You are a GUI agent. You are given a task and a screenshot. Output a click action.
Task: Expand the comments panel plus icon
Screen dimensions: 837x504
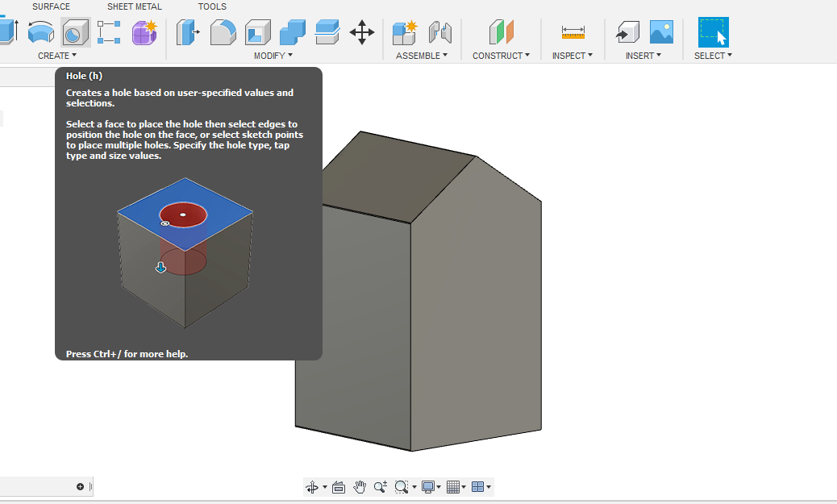pos(80,486)
